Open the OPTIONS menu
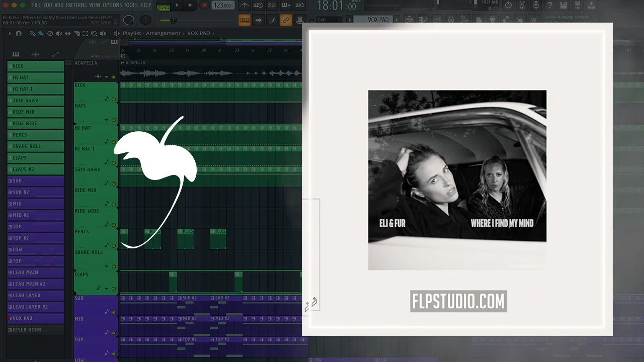This screenshot has height=362, width=644. pyautogui.click(x=112, y=5)
